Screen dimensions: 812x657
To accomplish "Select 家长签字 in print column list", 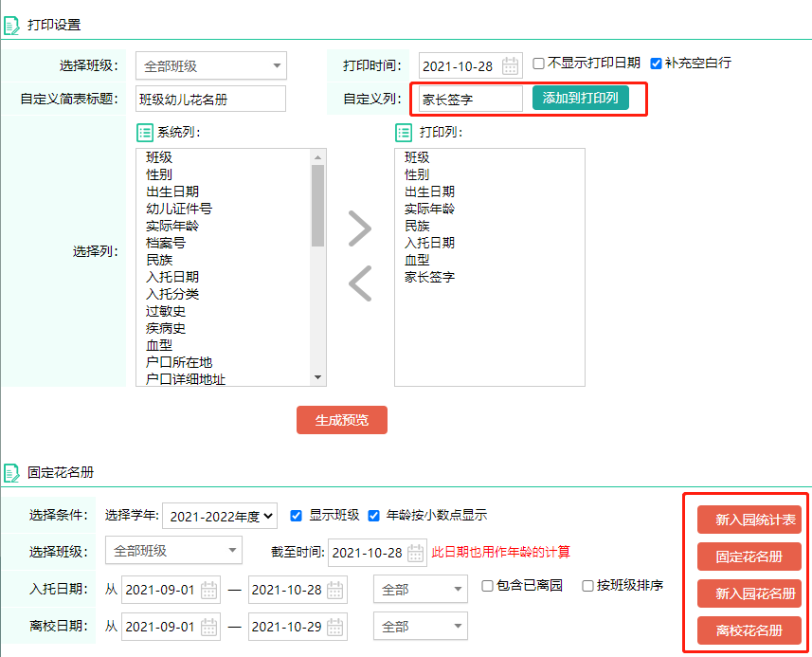I will 430,277.
